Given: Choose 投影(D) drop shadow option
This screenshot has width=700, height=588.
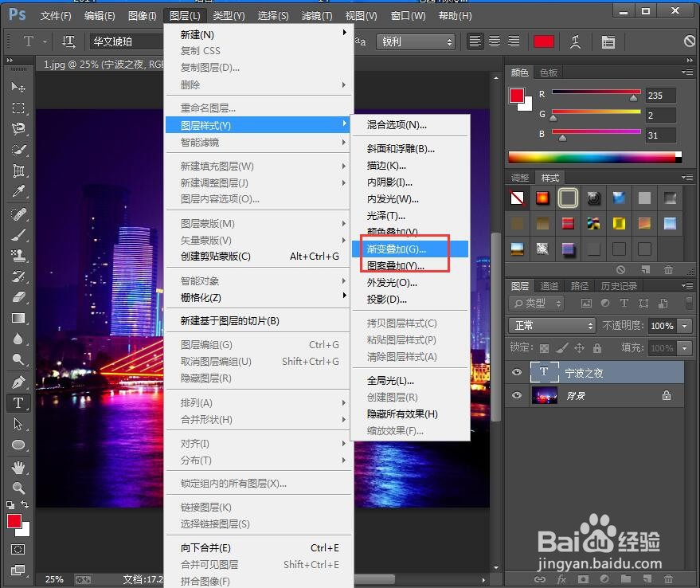Looking at the screenshot, I should pos(410,299).
